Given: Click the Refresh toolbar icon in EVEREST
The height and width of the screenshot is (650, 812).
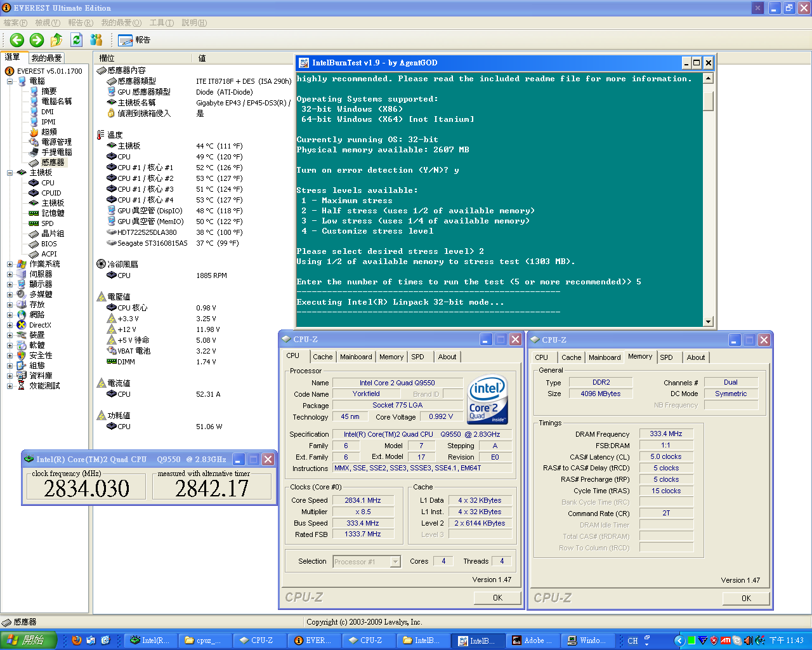Looking at the screenshot, I should [x=76, y=40].
